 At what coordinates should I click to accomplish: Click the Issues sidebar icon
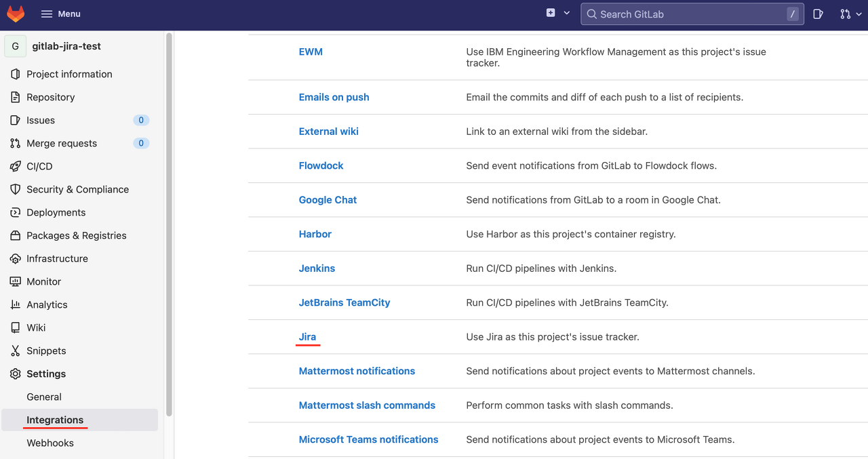[16, 120]
